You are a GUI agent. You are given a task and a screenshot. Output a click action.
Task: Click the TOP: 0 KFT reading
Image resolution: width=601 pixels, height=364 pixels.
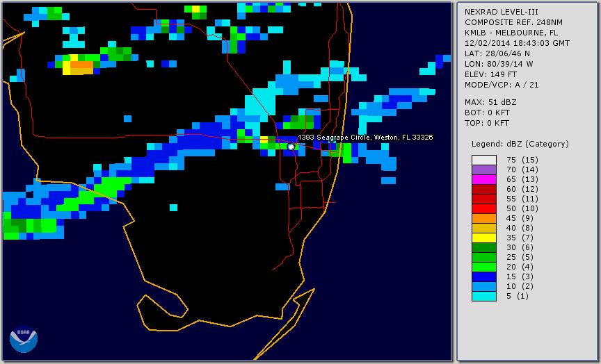pos(487,123)
